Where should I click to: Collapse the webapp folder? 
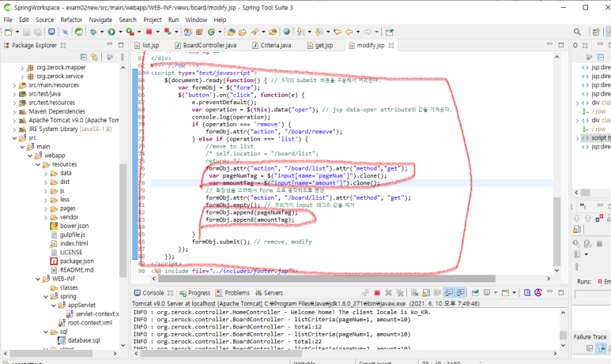30,156
